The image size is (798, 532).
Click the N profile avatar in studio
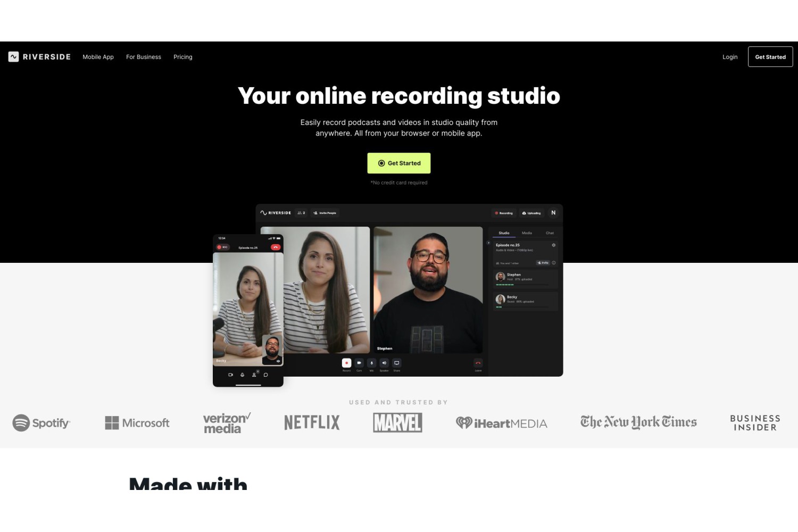(553, 213)
